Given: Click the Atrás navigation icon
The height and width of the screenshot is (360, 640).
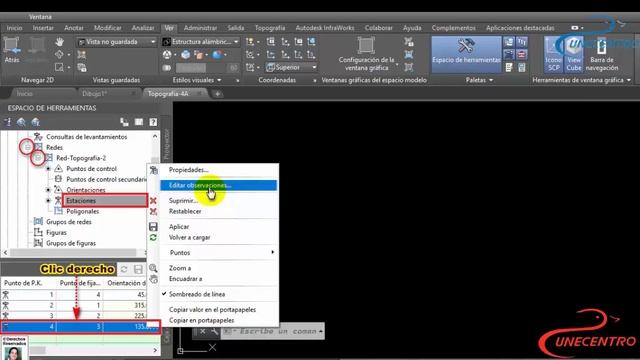Looking at the screenshot, I should (12, 50).
